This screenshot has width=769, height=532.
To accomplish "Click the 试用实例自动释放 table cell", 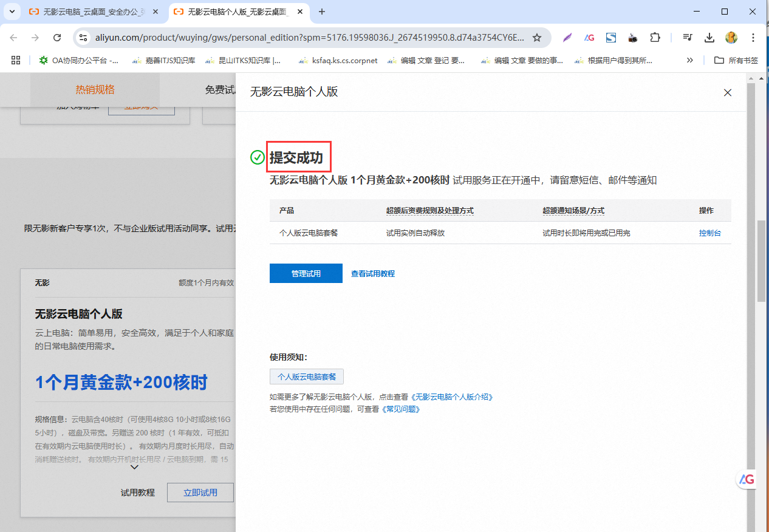I will point(415,233).
